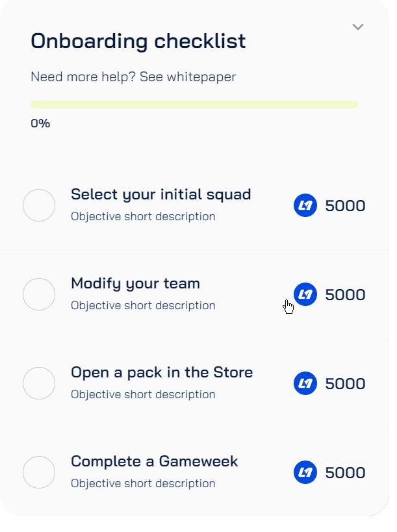Viewport: 397px width, 532px height.
Task: Click the Modify your team title
Action: tap(135, 283)
